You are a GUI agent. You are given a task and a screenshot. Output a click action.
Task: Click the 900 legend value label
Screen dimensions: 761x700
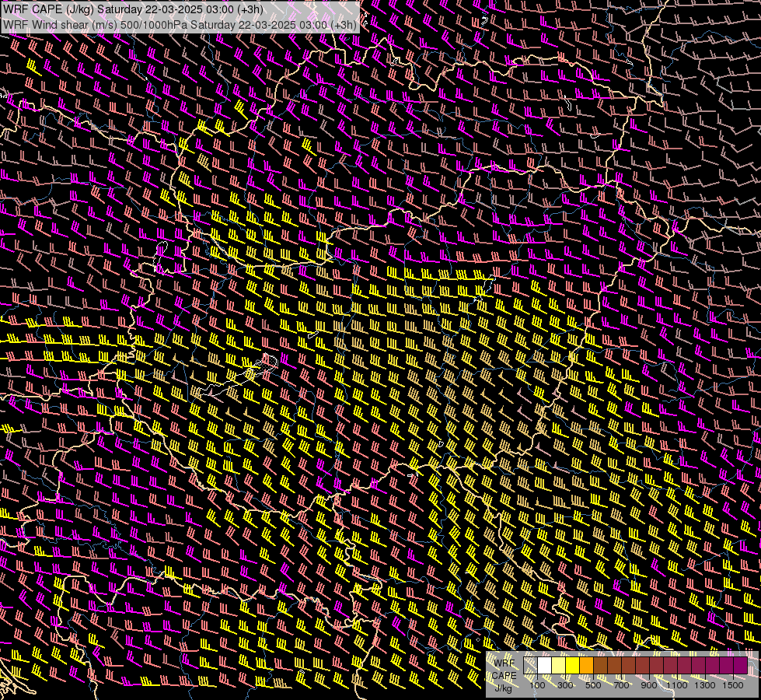649,685
